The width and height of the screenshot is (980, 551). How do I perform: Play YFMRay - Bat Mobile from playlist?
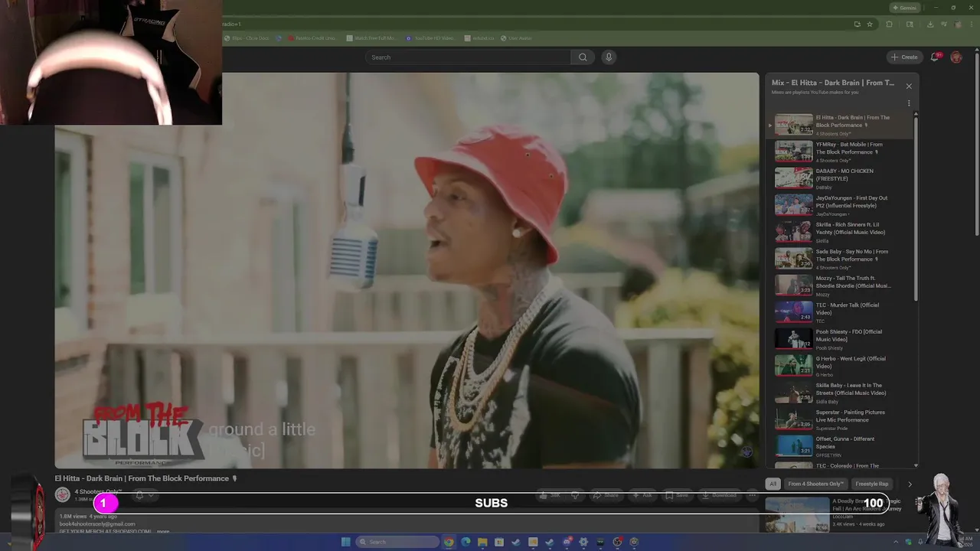click(841, 151)
